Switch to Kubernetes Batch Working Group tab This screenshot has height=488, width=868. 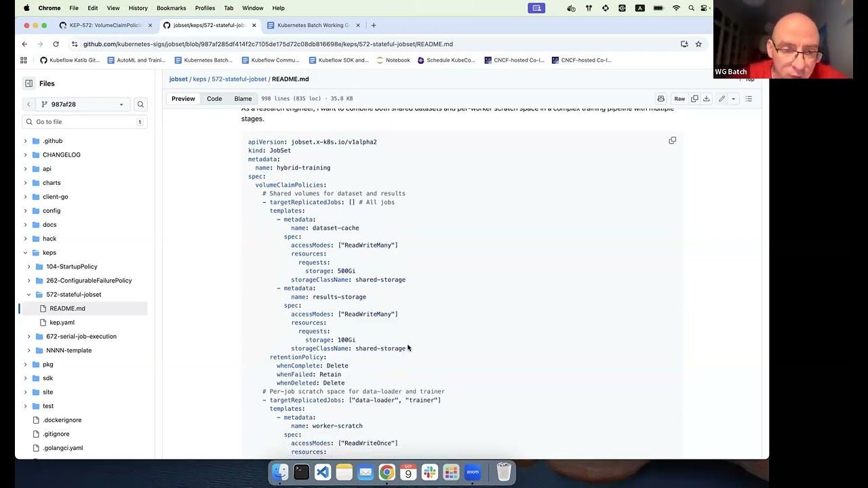[313, 25]
